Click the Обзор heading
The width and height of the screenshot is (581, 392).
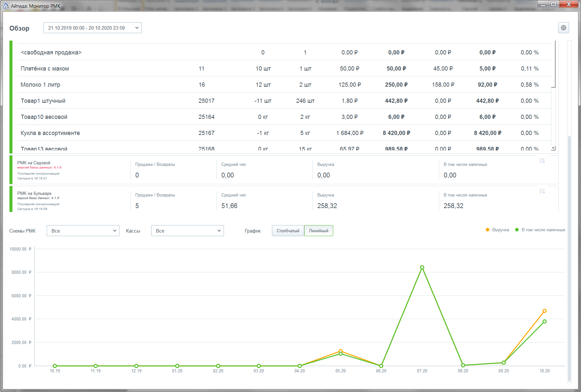click(19, 28)
